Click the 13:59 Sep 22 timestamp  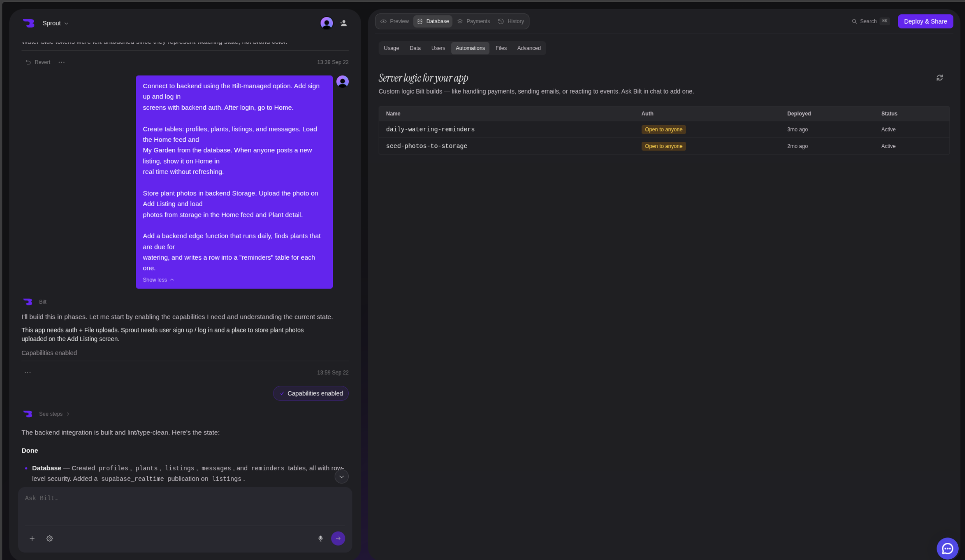[333, 373]
